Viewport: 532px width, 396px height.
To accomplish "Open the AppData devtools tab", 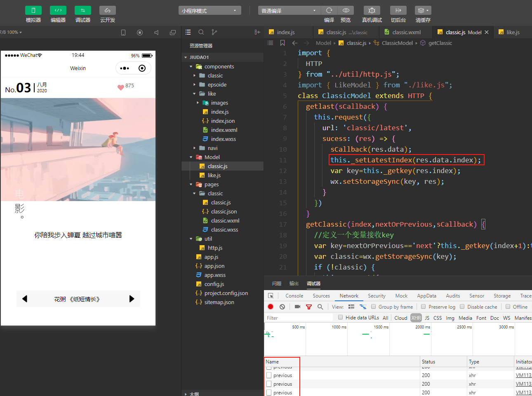I will point(426,296).
